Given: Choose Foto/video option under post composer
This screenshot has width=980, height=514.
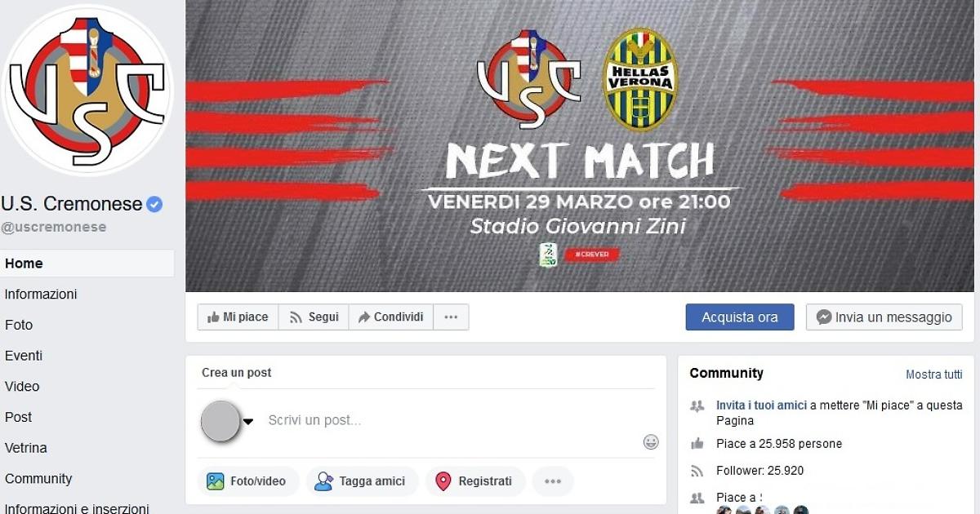Looking at the screenshot, I should 248,481.
